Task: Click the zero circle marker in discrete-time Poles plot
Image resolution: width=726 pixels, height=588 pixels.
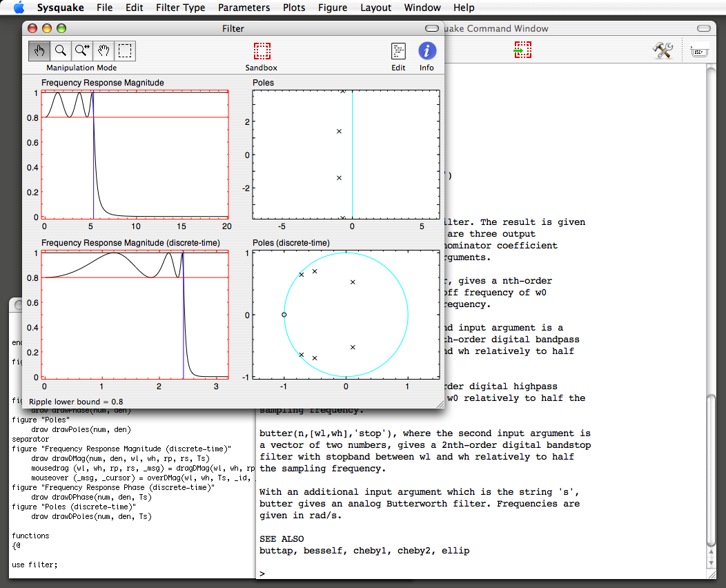Action: [x=284, y=315]
